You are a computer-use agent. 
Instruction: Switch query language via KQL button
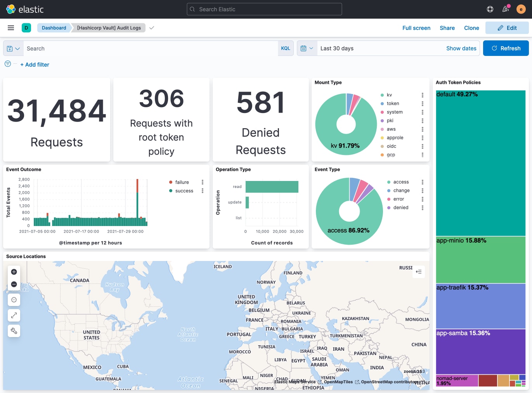click(286, 49)
